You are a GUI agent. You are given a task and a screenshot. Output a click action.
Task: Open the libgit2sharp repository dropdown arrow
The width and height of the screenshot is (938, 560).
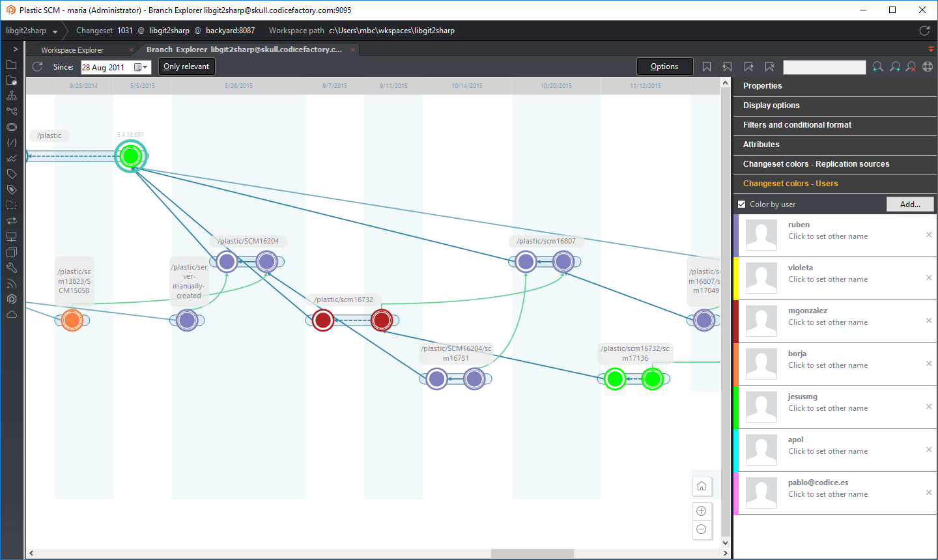point(55,31)
